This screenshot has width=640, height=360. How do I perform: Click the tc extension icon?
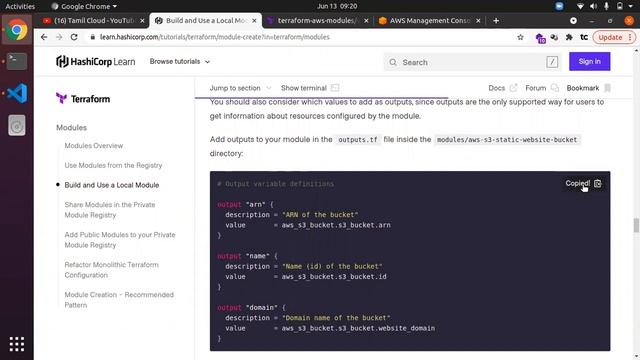pos(584,37)
